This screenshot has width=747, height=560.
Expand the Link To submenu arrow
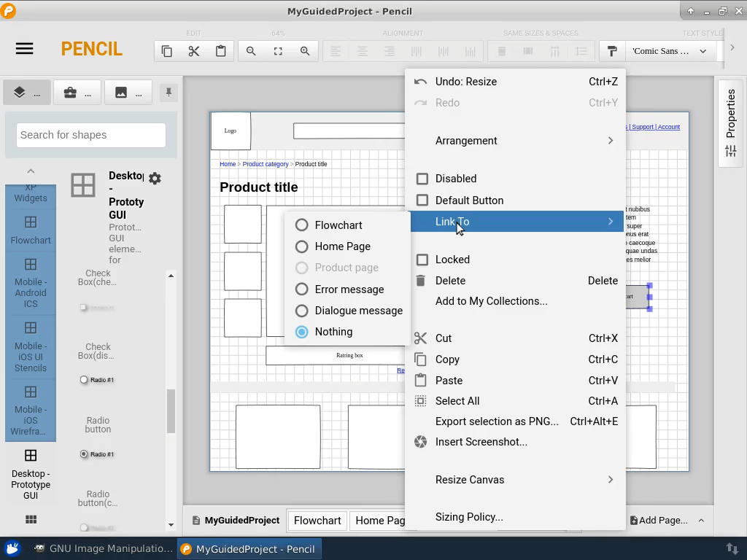611,222
